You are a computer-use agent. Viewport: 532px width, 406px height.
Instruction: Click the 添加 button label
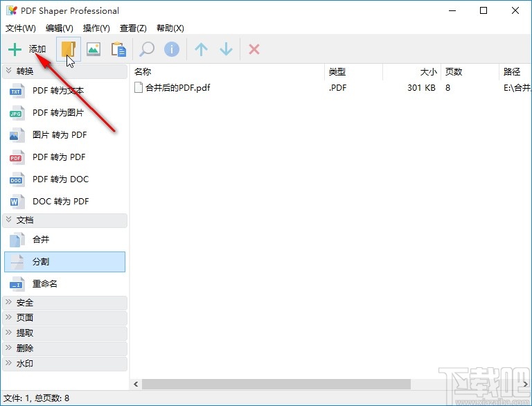37,49
